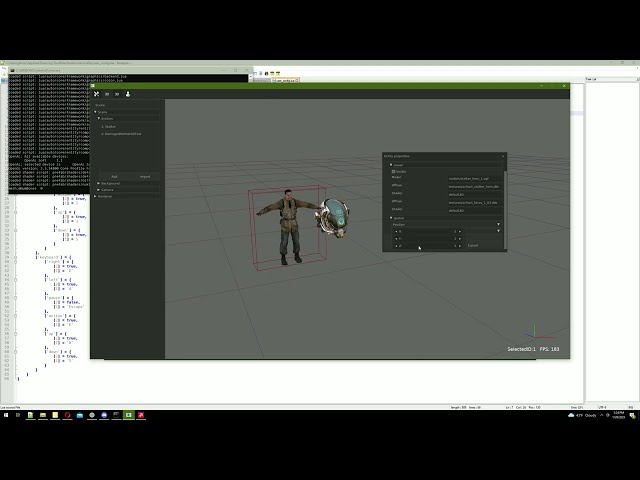Click the Model path input field

tap(475, 179)
